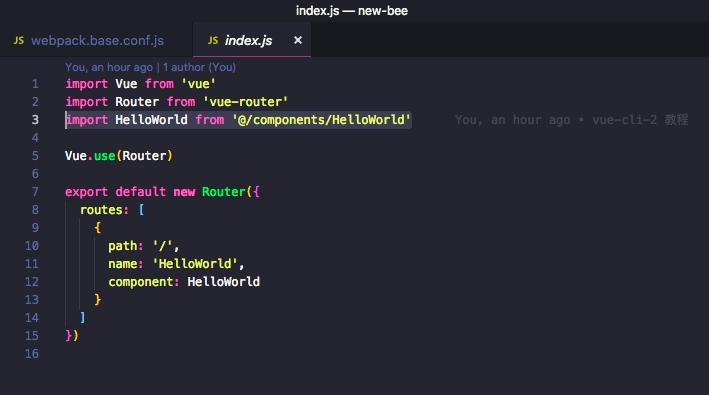Click the 'component:' property on line 12
This screenshot has height=395, width=709.
pos(144,282)
